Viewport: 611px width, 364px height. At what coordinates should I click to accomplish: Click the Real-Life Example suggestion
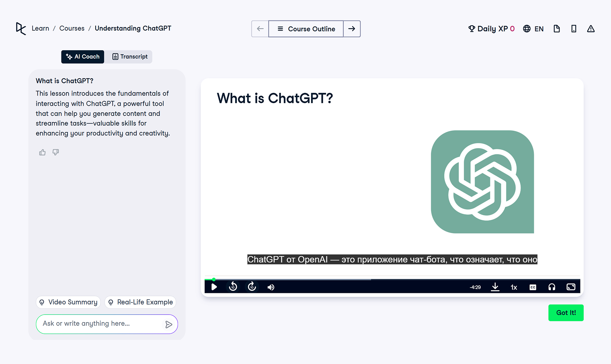140,302
